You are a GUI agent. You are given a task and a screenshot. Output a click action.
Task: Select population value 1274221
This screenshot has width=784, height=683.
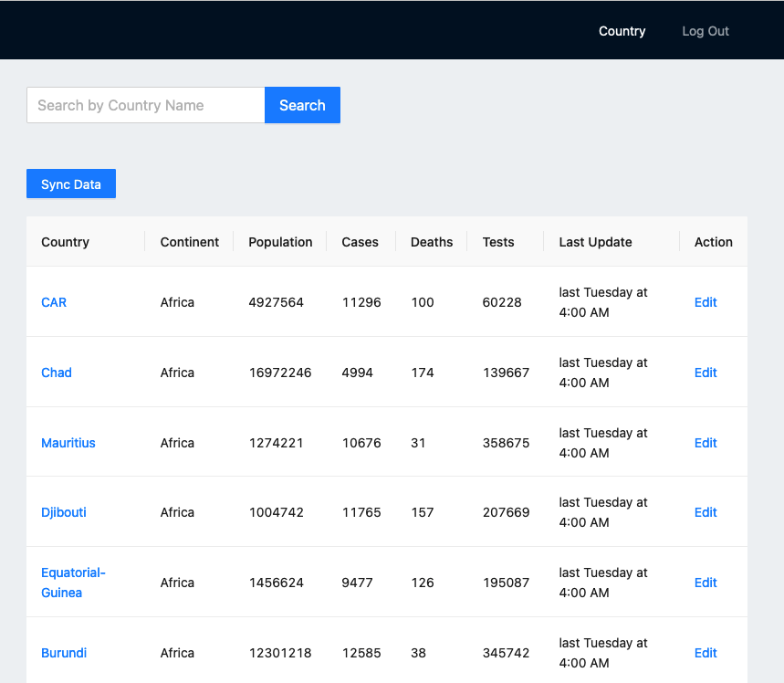coord(276,443)
